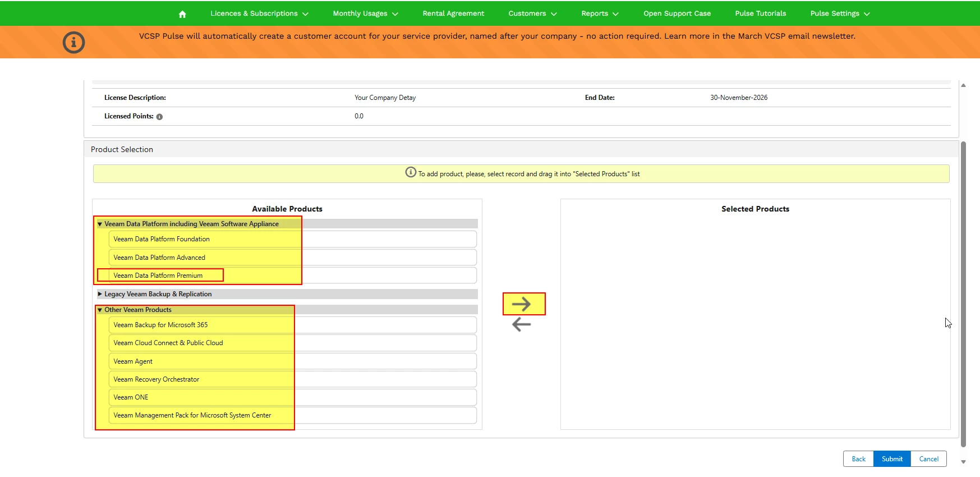This screenshot has width=980, height=477.
Task: Click the Cancel button
Action: coord(928,459)
